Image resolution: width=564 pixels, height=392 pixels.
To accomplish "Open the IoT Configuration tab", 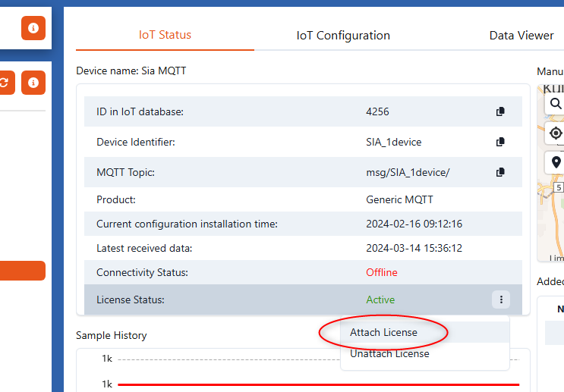I will pos(343,36).
